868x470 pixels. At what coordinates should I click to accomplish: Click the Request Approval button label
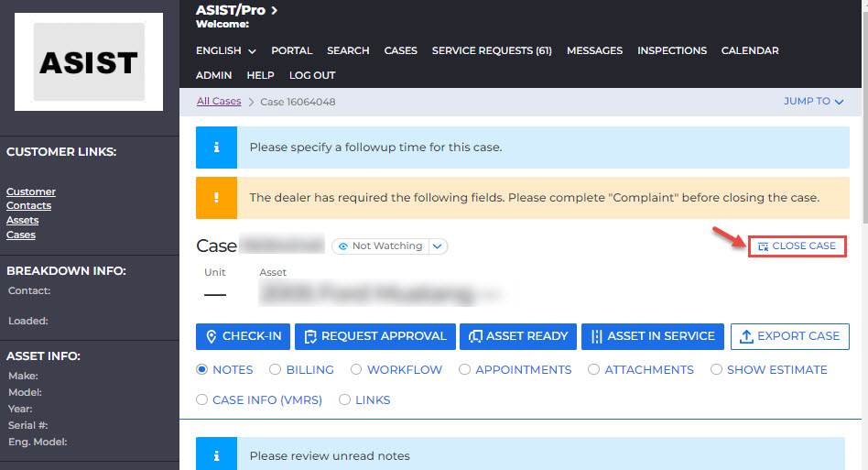tap(384, 336)
